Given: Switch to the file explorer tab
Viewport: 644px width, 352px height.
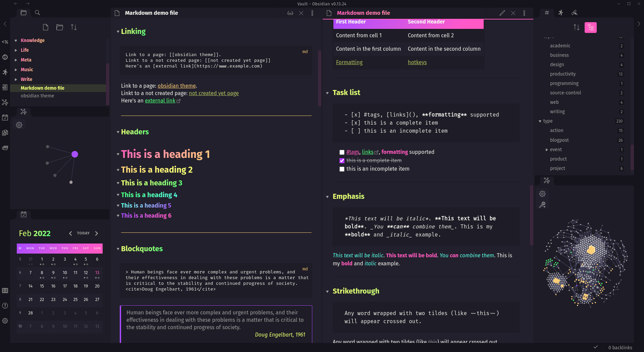Looking at the screenshot, I should point(23,13).
